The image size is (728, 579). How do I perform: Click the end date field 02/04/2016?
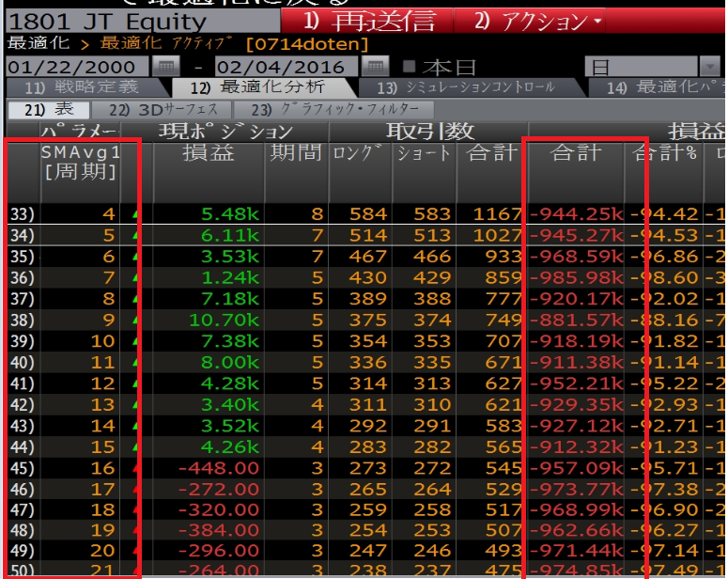(x=287, y=67)
